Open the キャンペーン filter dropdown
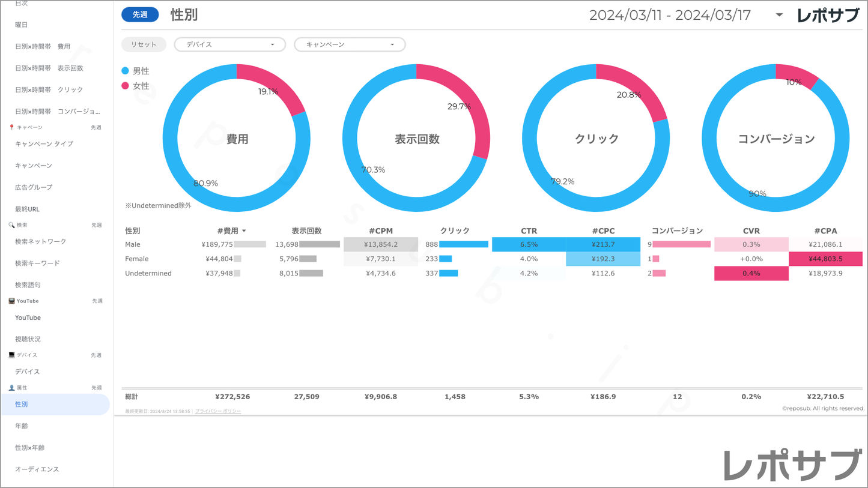 350,44
